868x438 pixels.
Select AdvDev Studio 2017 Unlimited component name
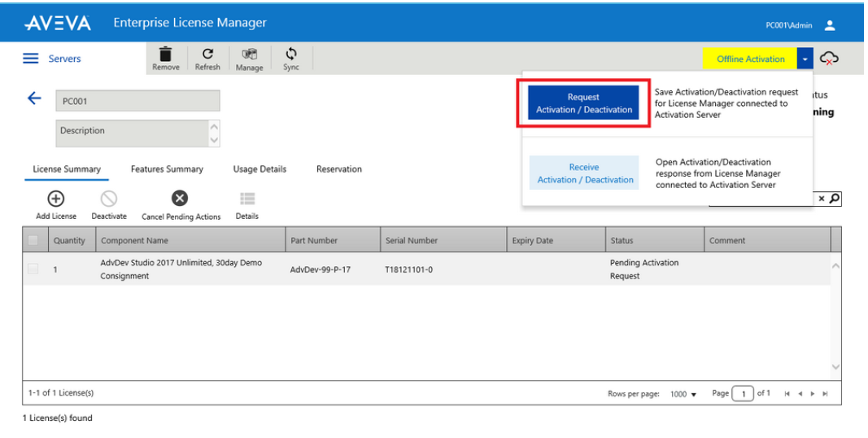(181, 269)
